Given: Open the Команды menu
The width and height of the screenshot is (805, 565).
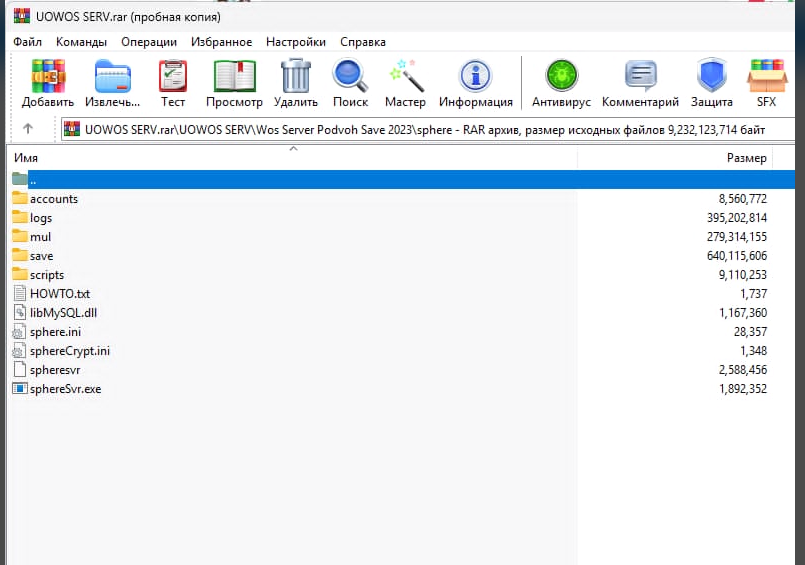Looking at the screenshot, I should click(x=81, y=42).
